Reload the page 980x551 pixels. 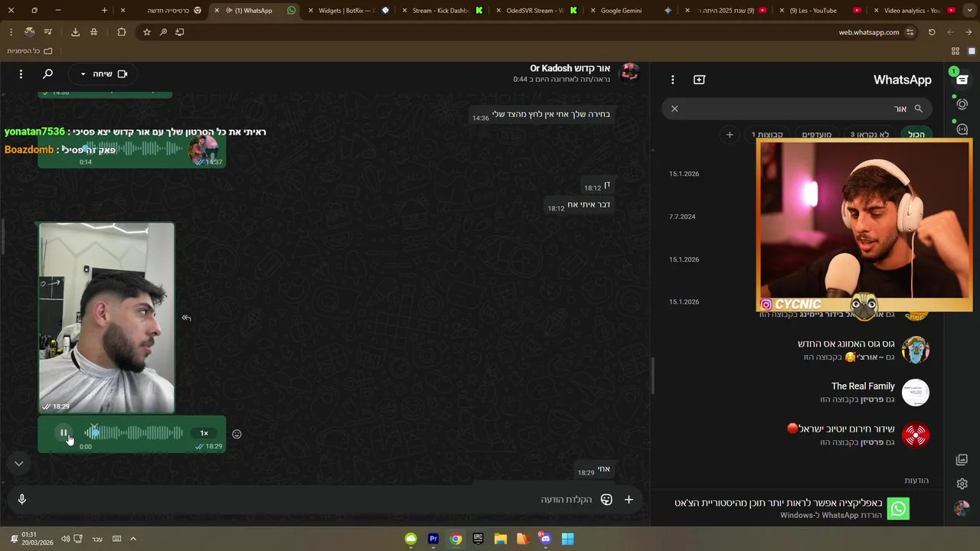coord(932,32)
